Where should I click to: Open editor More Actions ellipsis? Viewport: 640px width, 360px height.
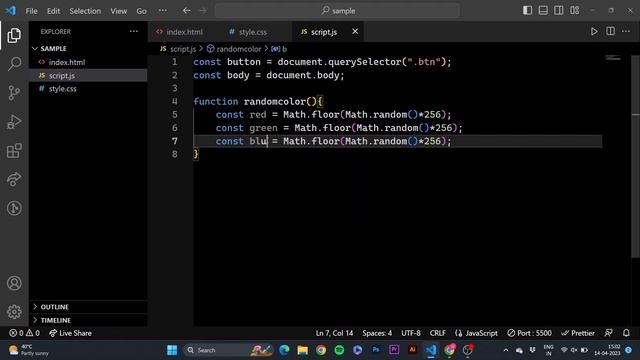point(626,31)
